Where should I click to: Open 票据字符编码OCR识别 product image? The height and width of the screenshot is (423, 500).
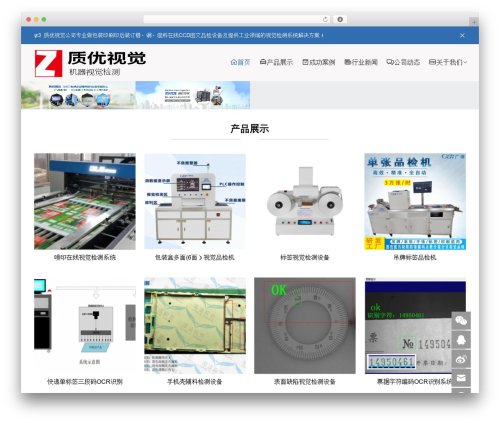coord(415,325)
